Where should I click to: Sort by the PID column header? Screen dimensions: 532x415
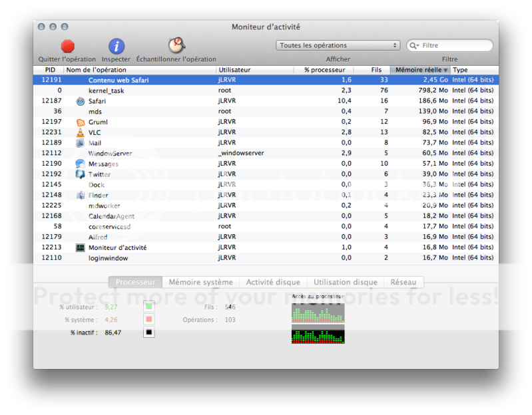(49, 70)
